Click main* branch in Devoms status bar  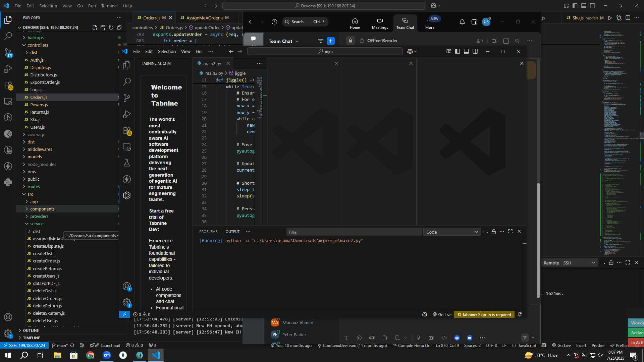click(60, 346)
